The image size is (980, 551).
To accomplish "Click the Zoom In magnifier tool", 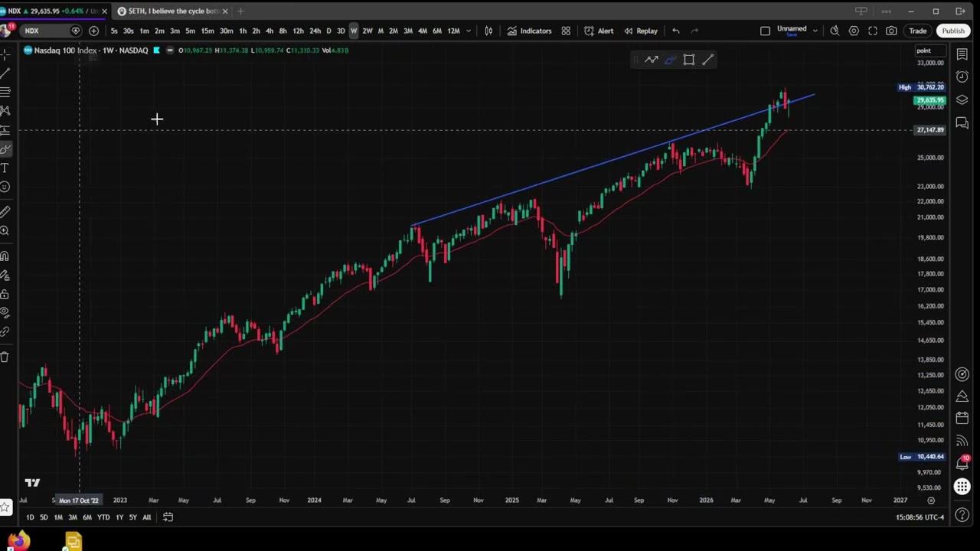I will point(5,230).
